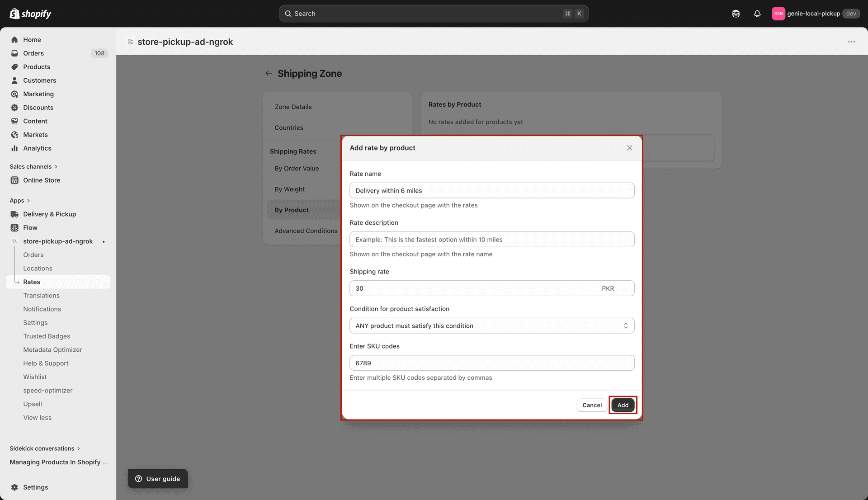
Task: Open Locations in app submenu
Action: [x=38, y=269]
